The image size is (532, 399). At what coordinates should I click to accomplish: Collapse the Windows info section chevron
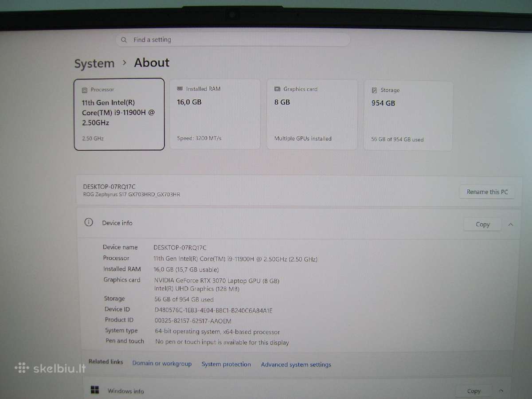coord(501,391)
